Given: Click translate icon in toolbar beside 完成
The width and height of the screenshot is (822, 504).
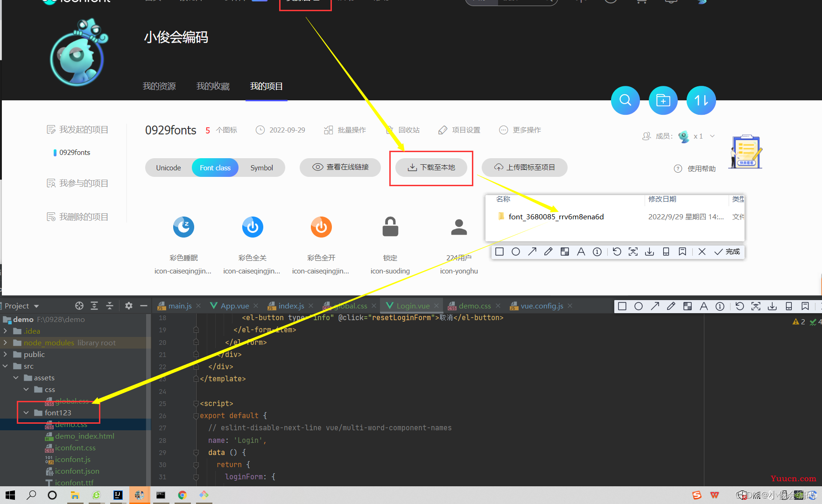Looking at the screenshot, I should 633,252.
